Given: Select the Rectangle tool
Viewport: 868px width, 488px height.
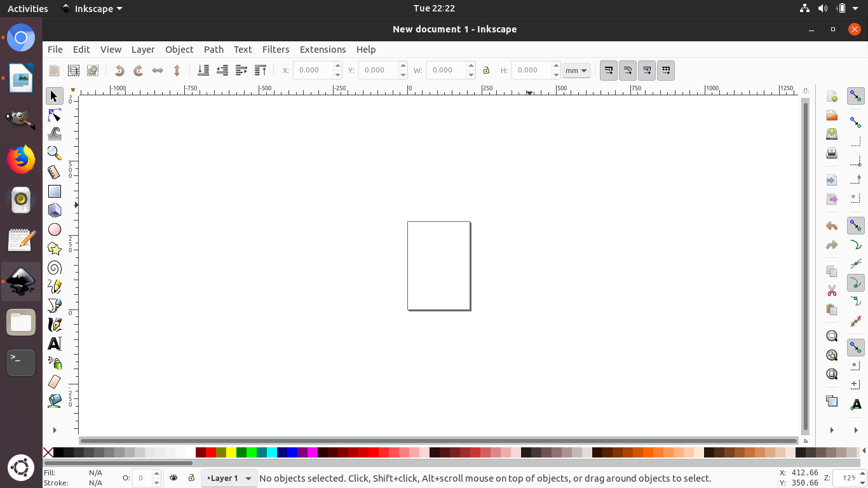Looking at the screenshot, I should (x=55, y=191).
